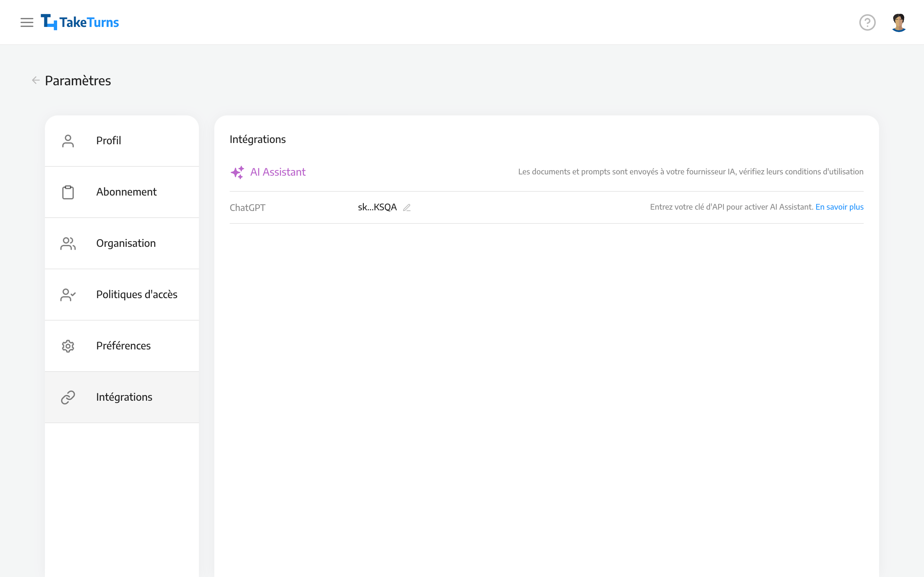Click the Abonnement clipboard icon

coord(66,191)
